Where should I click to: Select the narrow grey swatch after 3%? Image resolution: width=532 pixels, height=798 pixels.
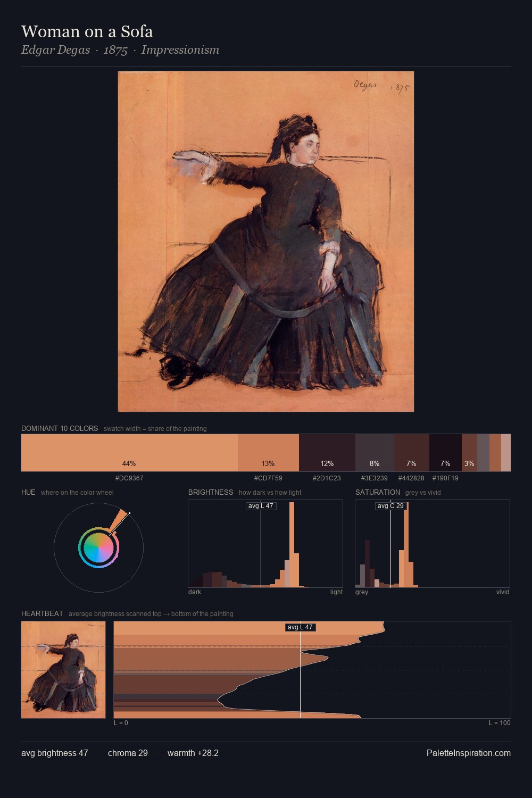click(483, 453)
